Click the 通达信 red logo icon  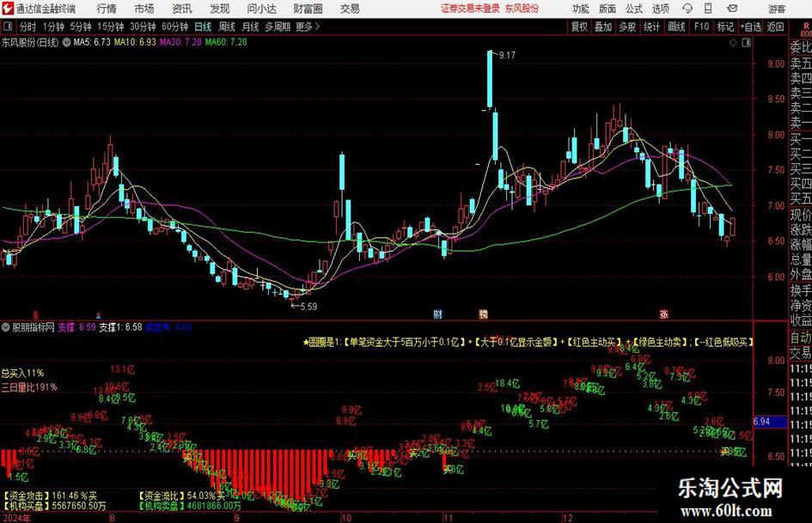coord(8,9)
